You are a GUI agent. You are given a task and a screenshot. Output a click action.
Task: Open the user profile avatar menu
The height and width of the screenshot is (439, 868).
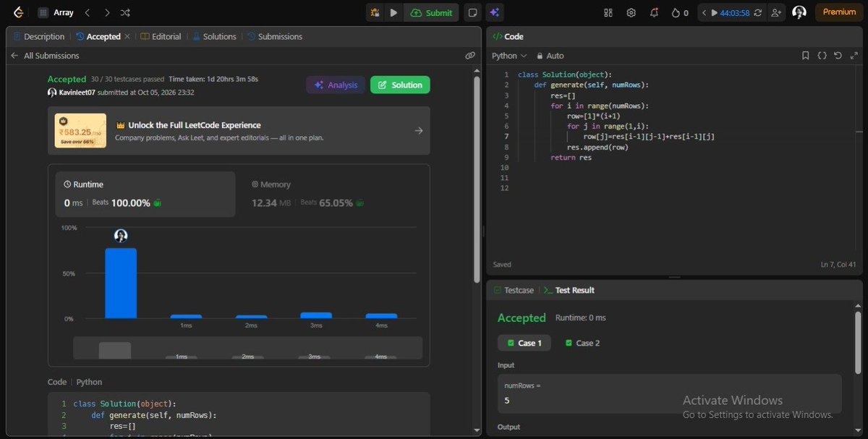pos(799,12)
